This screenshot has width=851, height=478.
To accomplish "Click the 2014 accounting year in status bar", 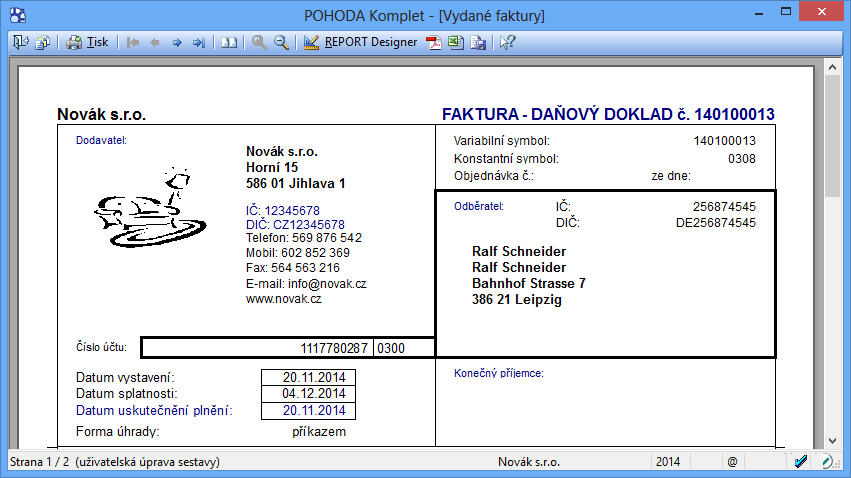I will (668, 462).
